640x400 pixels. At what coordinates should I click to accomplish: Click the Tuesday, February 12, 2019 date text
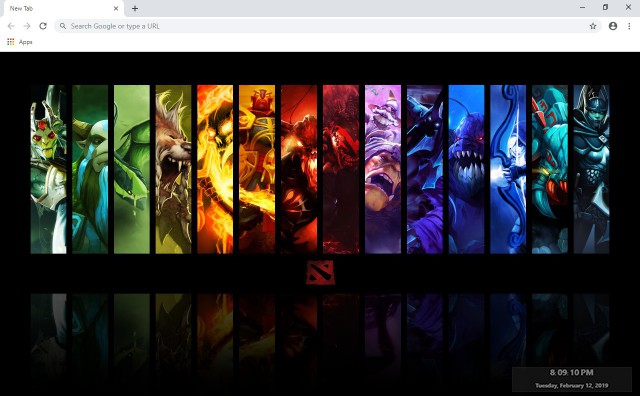pos(571,385)
